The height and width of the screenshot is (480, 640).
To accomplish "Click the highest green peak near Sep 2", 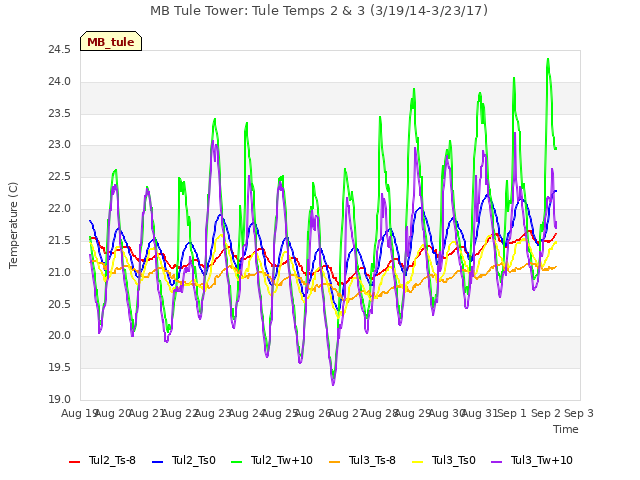I will tap(548, 60).
